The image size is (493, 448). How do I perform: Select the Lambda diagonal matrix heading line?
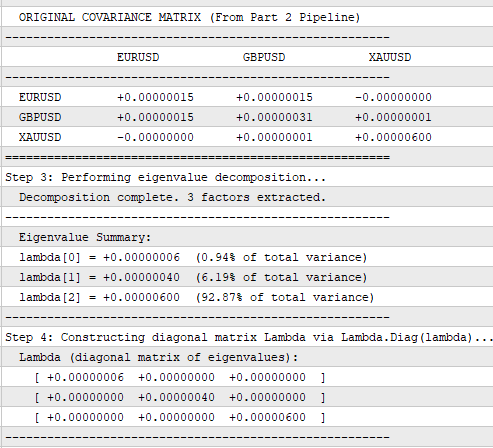coord(158,357)
